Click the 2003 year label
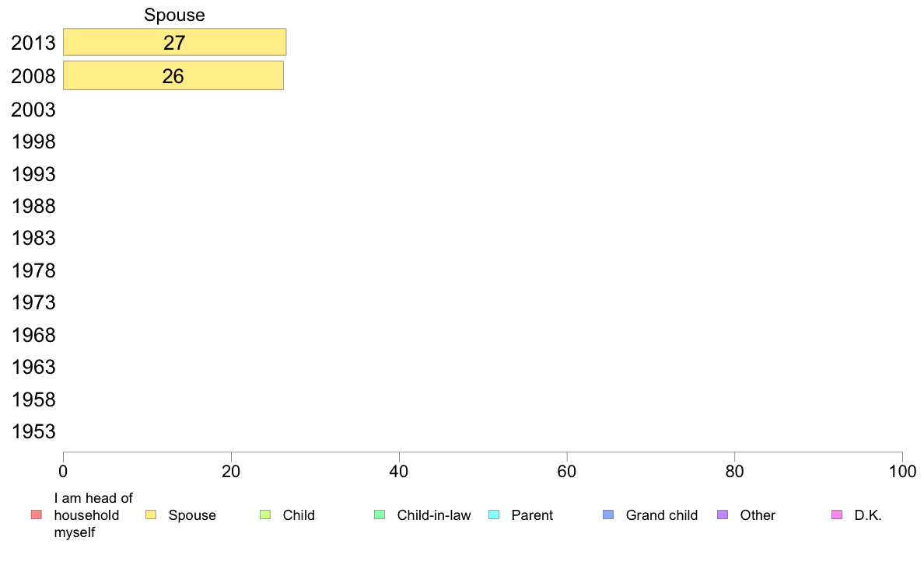Image resolution: width=924 pixels, height=572 pixels. (33, 110)
